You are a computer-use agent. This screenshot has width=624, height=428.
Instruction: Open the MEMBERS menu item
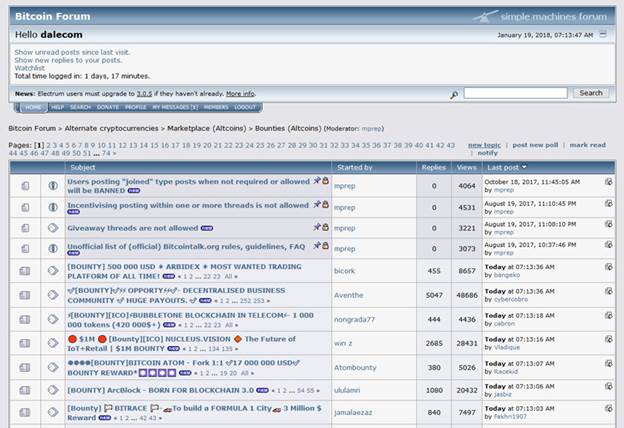[216, 107]
